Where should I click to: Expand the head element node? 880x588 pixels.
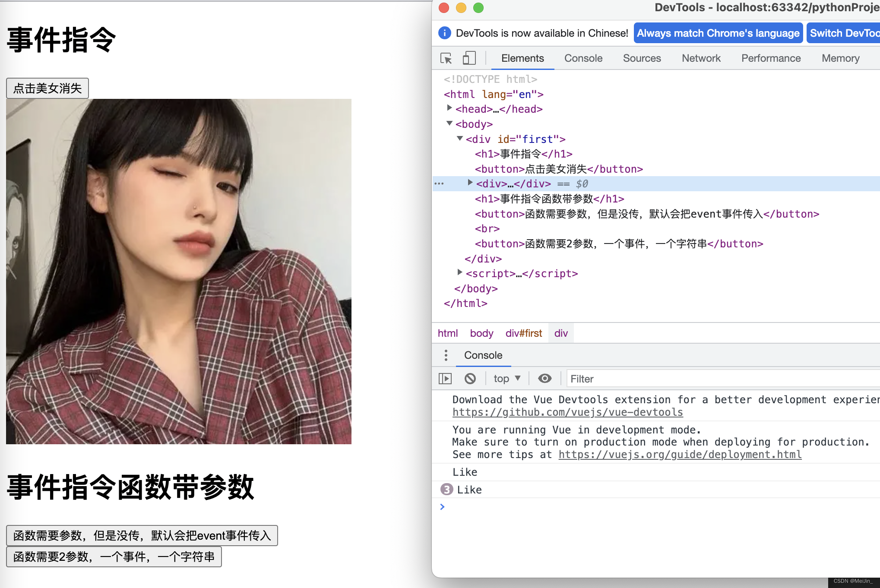(449, 108)
